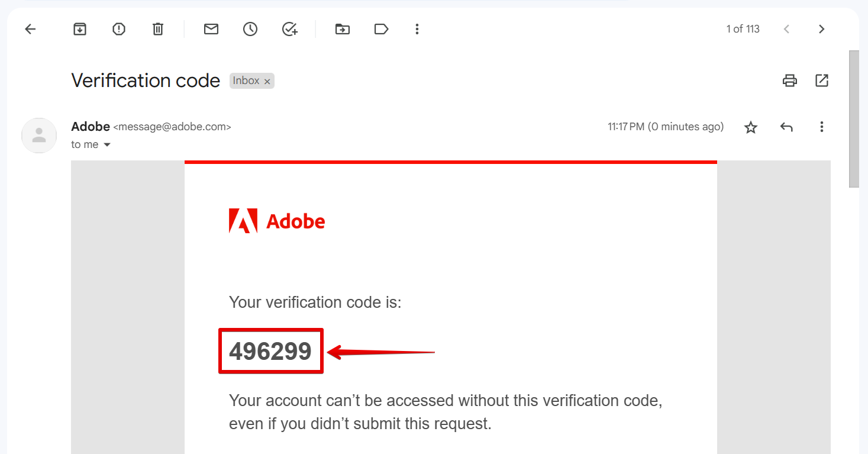Snooze this email

coord(250,29)
